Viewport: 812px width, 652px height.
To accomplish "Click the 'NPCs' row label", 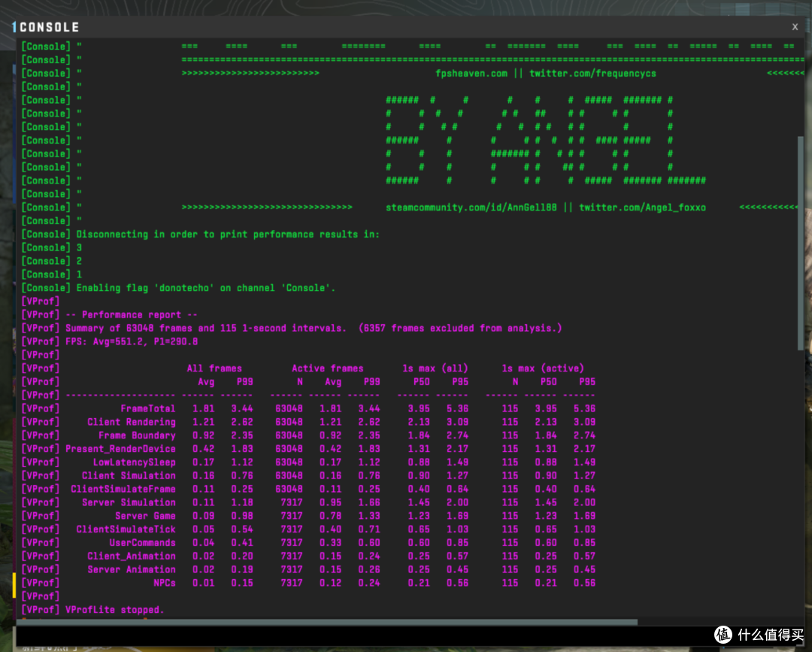I will coord(165,583).
